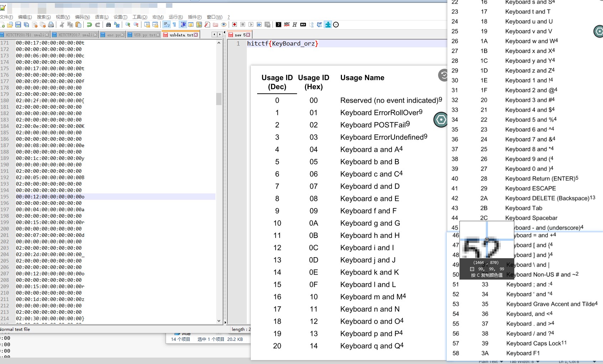Toggle word wrap in toolbar

166,25
